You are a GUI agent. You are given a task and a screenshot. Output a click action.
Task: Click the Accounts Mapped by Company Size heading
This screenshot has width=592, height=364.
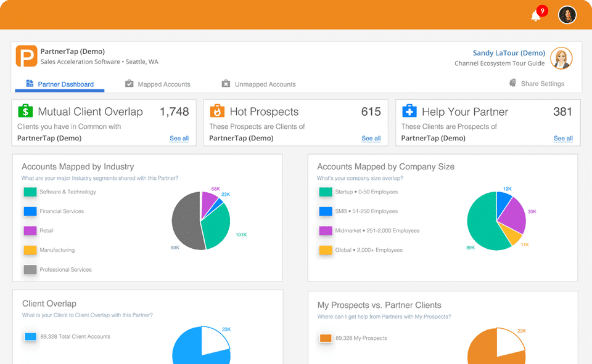pyautogui.click(x=386, y=167)
